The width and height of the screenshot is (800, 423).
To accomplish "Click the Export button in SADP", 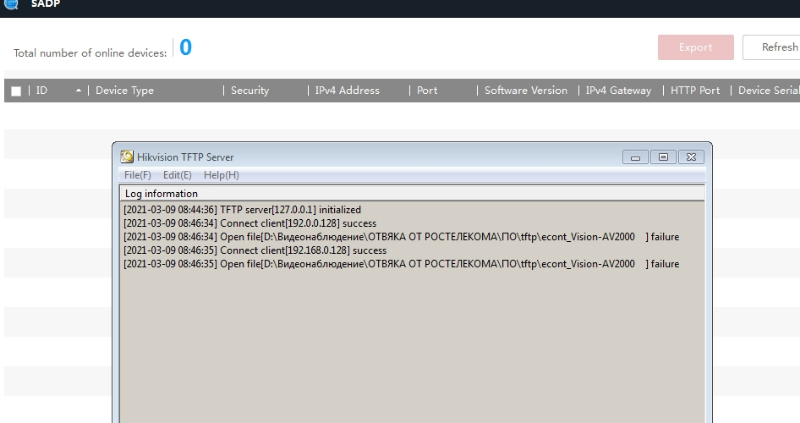I will [695, 47].
